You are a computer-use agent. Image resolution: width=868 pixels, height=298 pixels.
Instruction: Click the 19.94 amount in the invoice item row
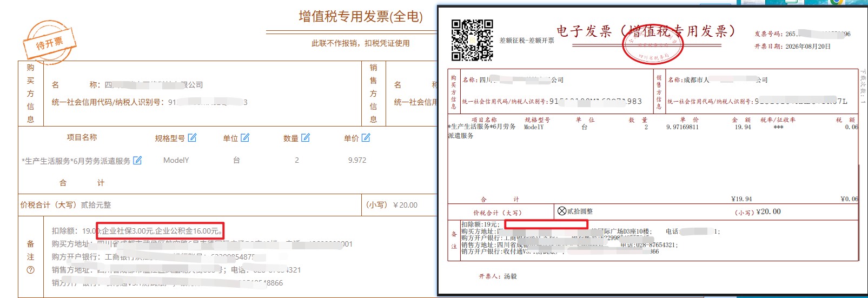tap(743, 127)
